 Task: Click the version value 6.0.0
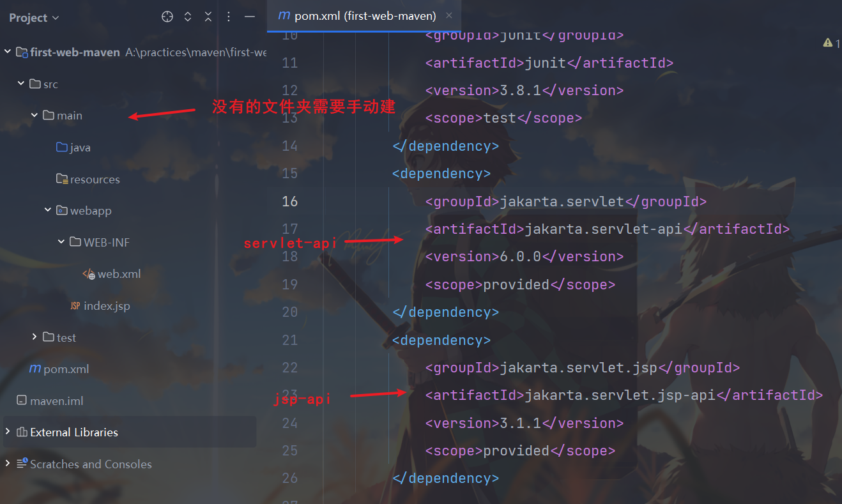[x=520, y=256]
